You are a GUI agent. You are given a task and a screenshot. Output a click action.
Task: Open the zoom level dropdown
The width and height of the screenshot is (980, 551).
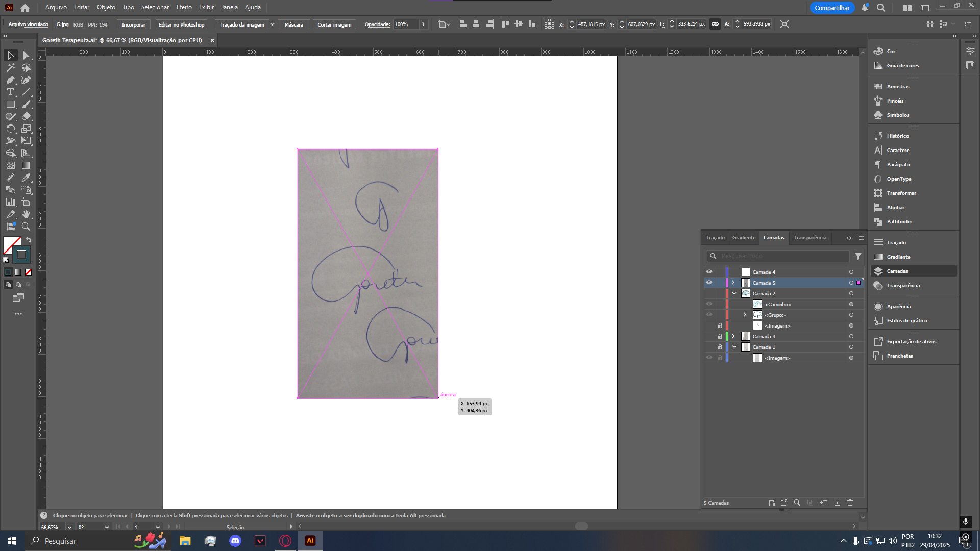(69, 527)
